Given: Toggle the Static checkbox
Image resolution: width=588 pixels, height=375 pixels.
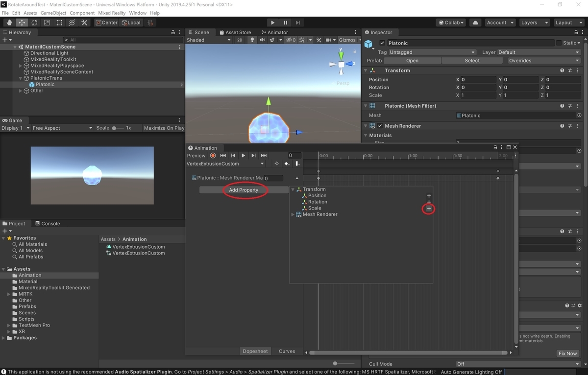Looking at the screenshot, I should click(559, 43).
